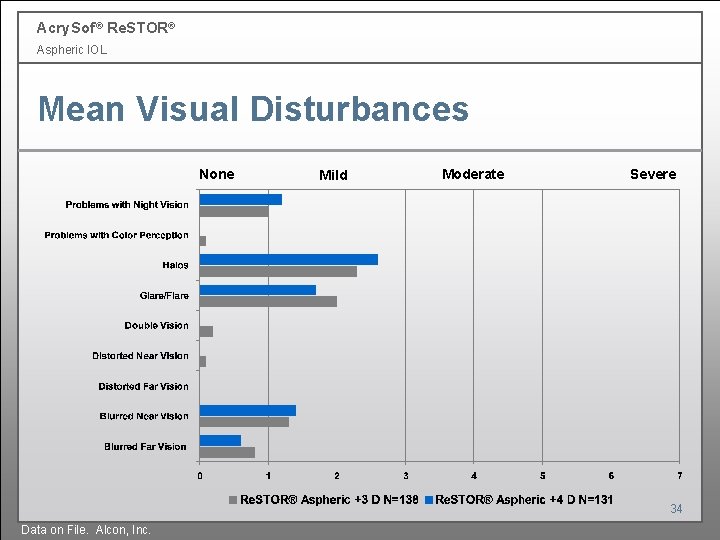
Task: Click the 'Aspheric IOL' subtitle
Action: pos(72,50)
